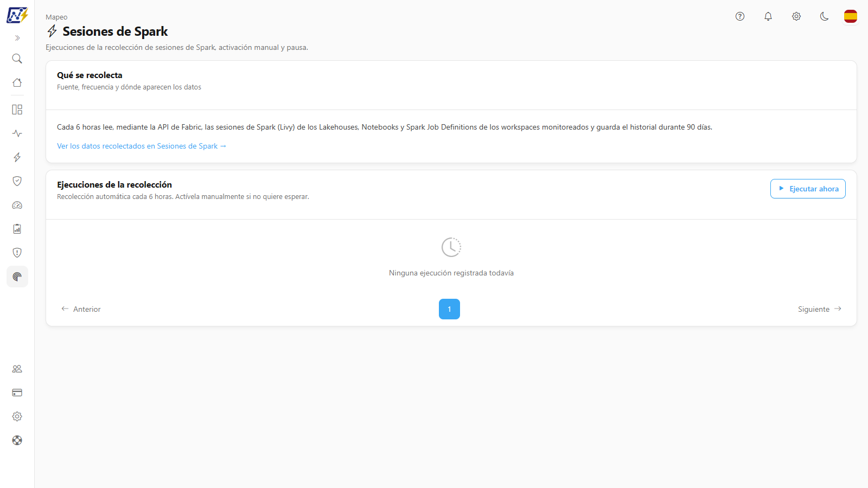Open the shield checkmark icon in the sidebar

coord(17,181)
